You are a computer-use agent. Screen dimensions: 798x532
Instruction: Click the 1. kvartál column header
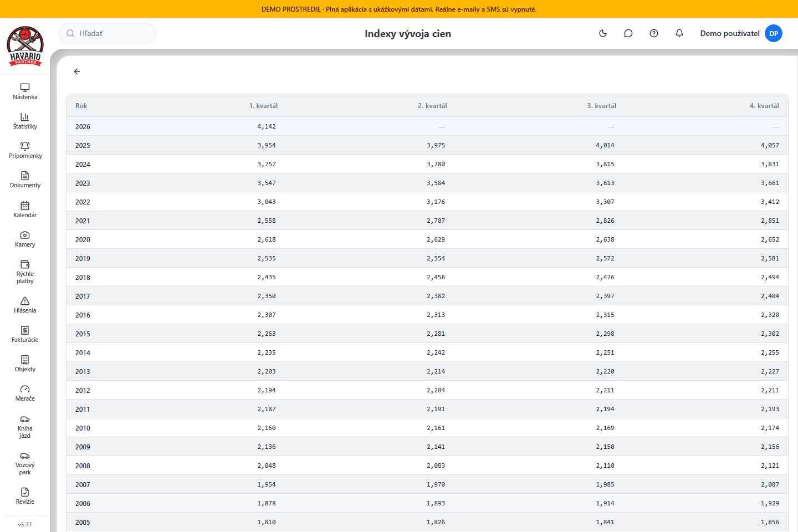(263, 106)
